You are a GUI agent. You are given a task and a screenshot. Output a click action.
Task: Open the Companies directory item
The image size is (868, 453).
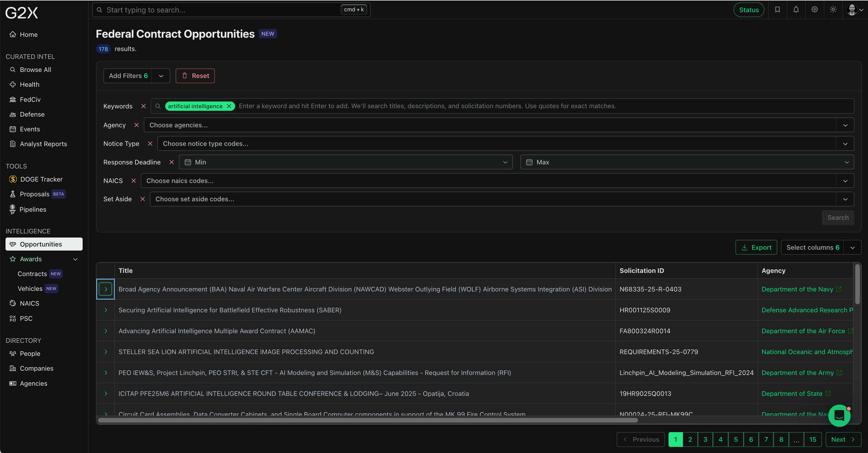tap(37, 368)
